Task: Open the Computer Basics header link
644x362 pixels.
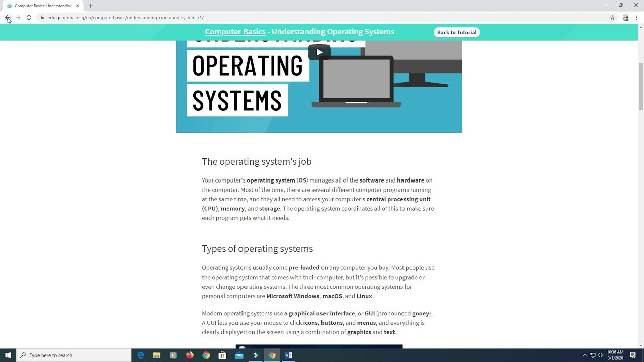Action: pyautogui.click(x=235, y=32)
